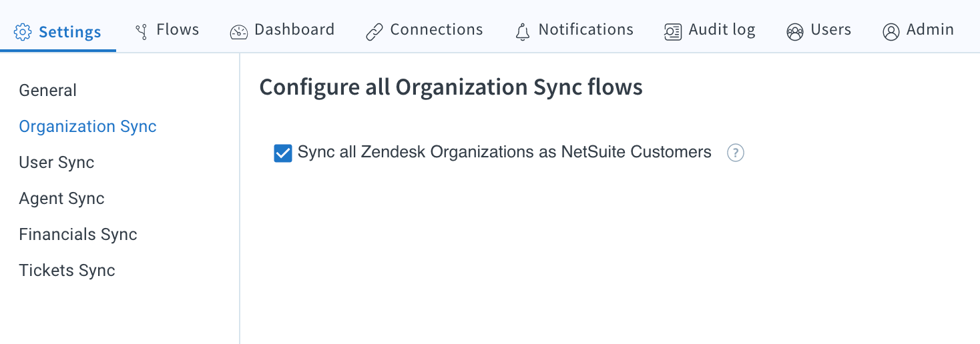This screenshot has height=344, width=980.
Task: Select Organization Sync in sidebar
Action: 88,126
